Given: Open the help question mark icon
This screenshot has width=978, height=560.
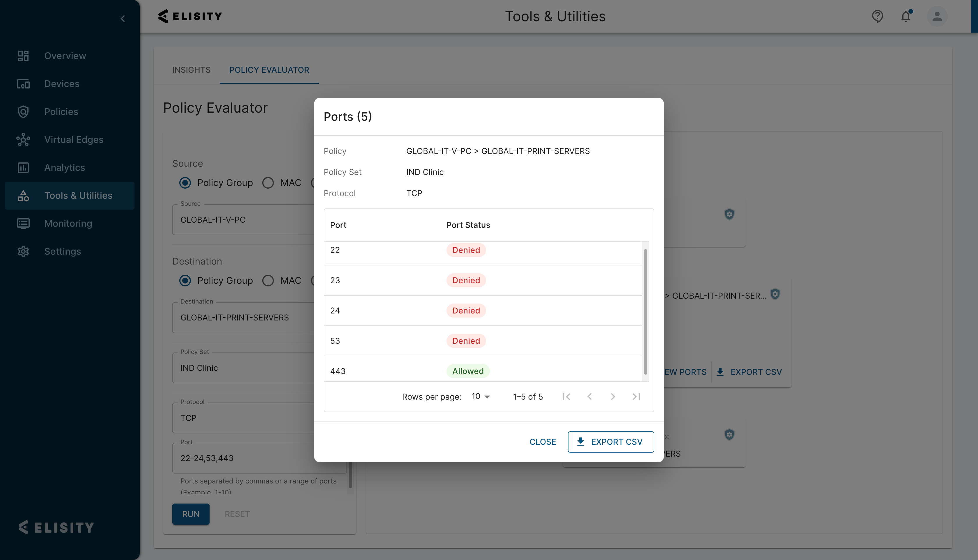Looking at the screenshot, I should [877, 16].
